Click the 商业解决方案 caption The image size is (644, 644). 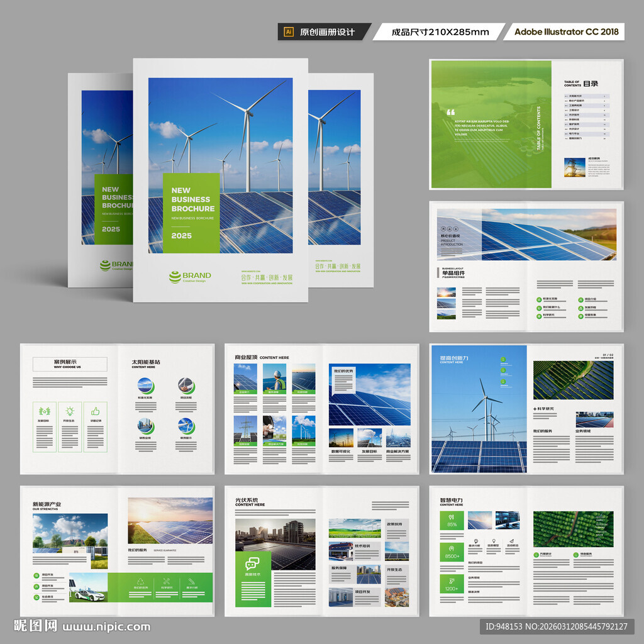tap(397, 452)
